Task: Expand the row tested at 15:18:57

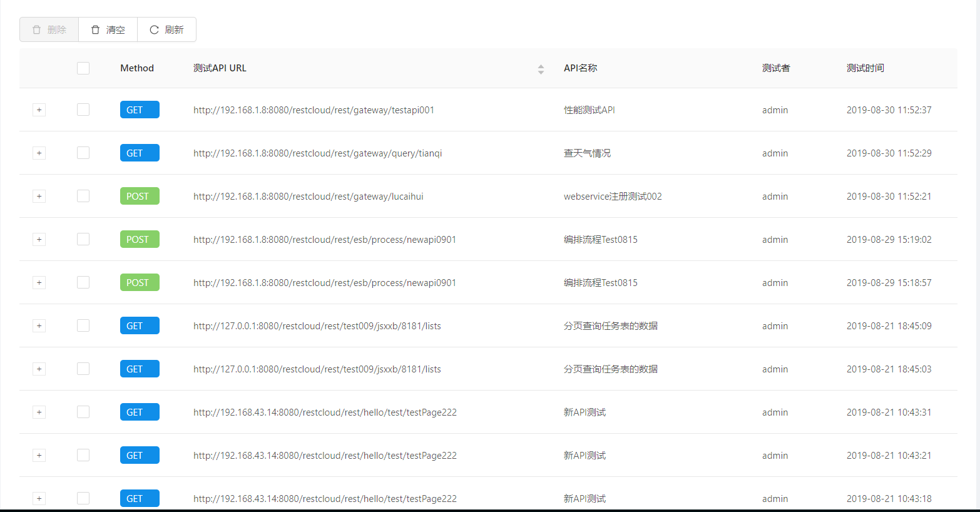Action: pyautogui.click(x=39, y=282)
